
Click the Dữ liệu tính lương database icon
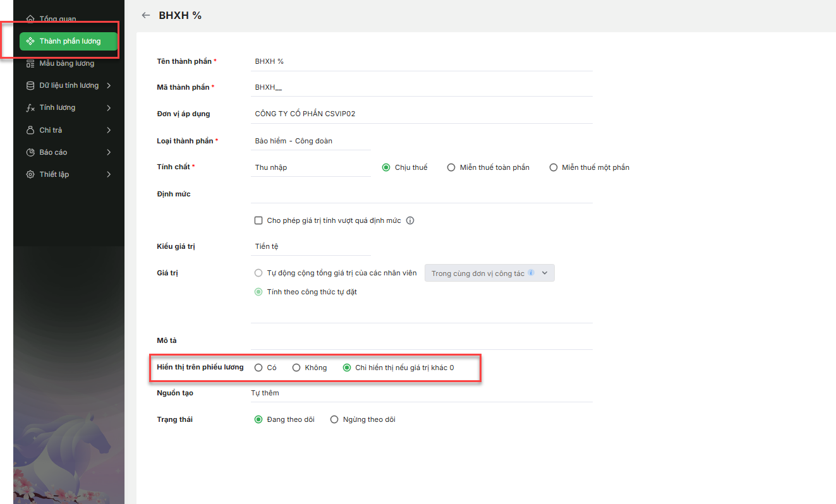[30, 85]
